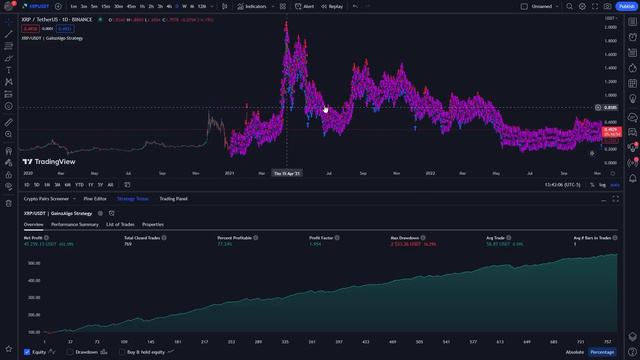640x360 pixels.
Task: Open the ideas lightbulb icon
Action: point(632,99)
